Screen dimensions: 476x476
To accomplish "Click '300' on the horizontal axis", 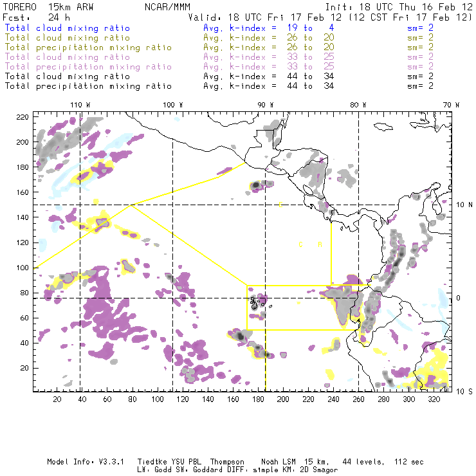I will click(x=409, y=399).
